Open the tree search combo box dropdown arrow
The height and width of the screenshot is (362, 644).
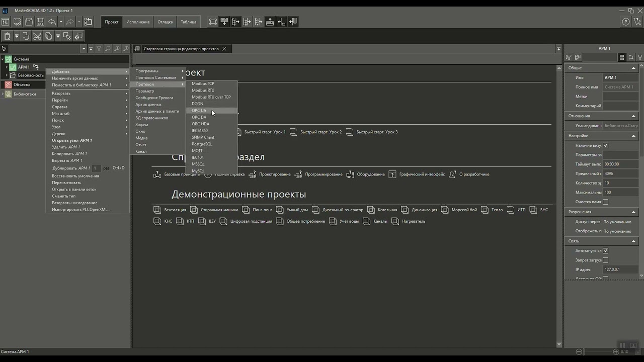pos(84,49)
